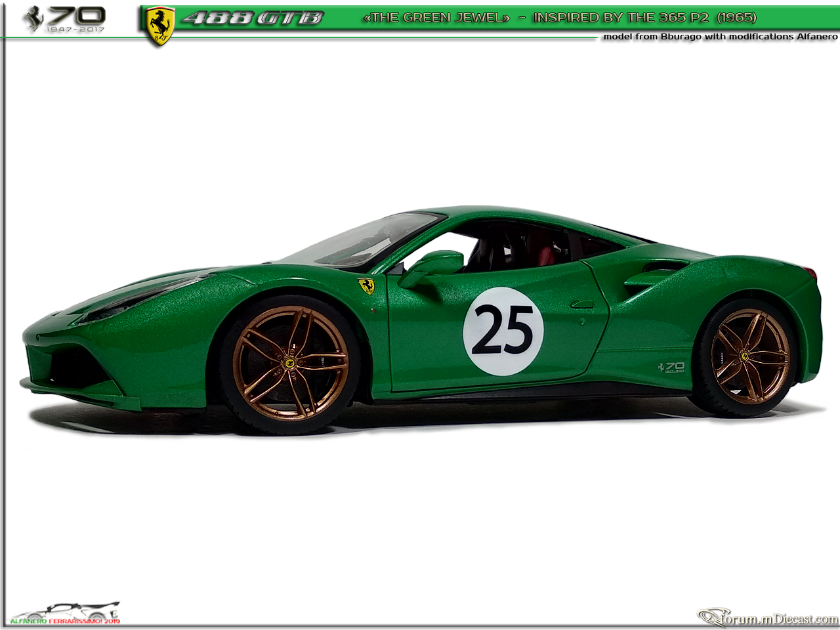Click the car's front headlight

click(x=141, y=299)
